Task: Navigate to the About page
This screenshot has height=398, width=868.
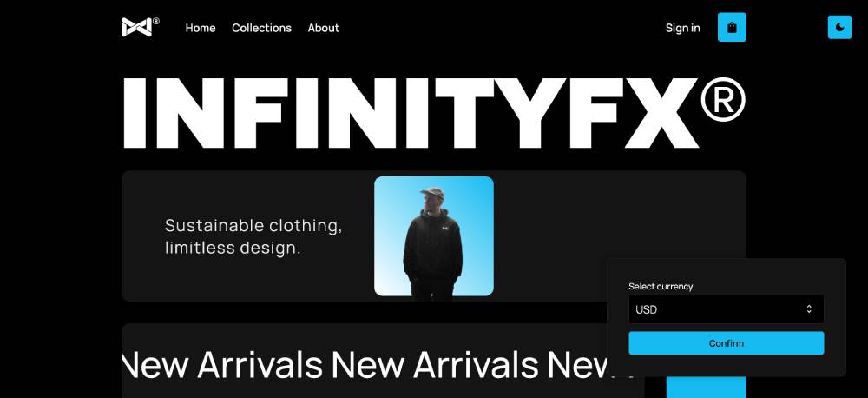Action: tap(323, 28)
